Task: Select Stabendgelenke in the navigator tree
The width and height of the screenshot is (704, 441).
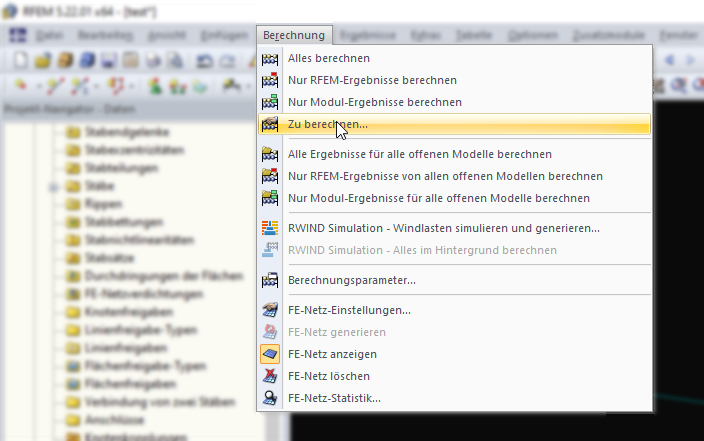Action: [x=127, y=132]
